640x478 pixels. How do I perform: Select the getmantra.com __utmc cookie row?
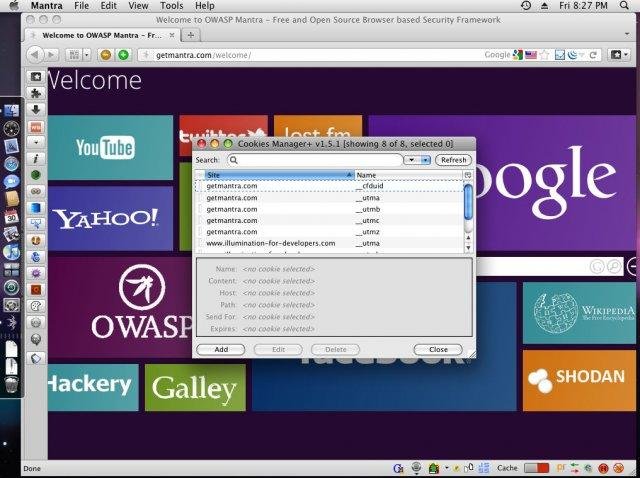click(x=329, y=220)
